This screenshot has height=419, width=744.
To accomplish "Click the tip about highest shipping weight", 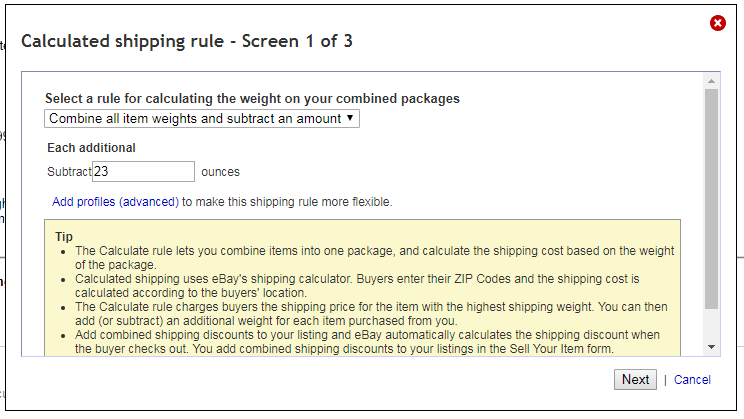I will 371,314.
